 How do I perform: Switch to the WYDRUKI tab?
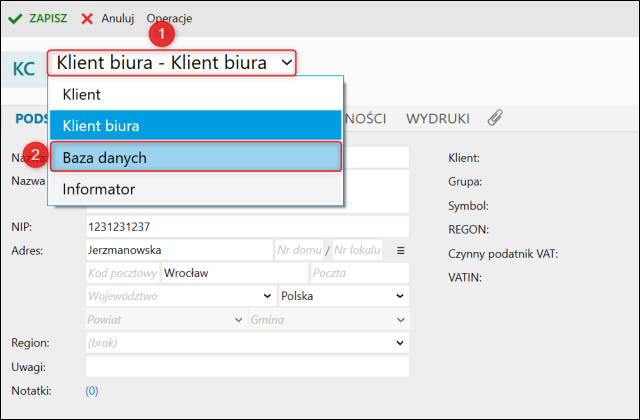click(x=438, y=119)
